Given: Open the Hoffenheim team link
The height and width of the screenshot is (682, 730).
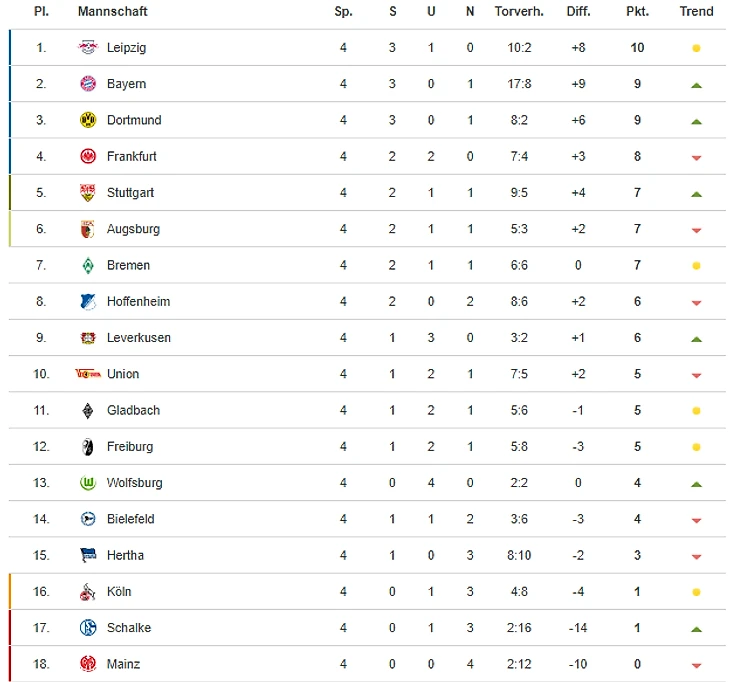Looking at the screenshot, I should pyautogui.click(x=138, y=301).
